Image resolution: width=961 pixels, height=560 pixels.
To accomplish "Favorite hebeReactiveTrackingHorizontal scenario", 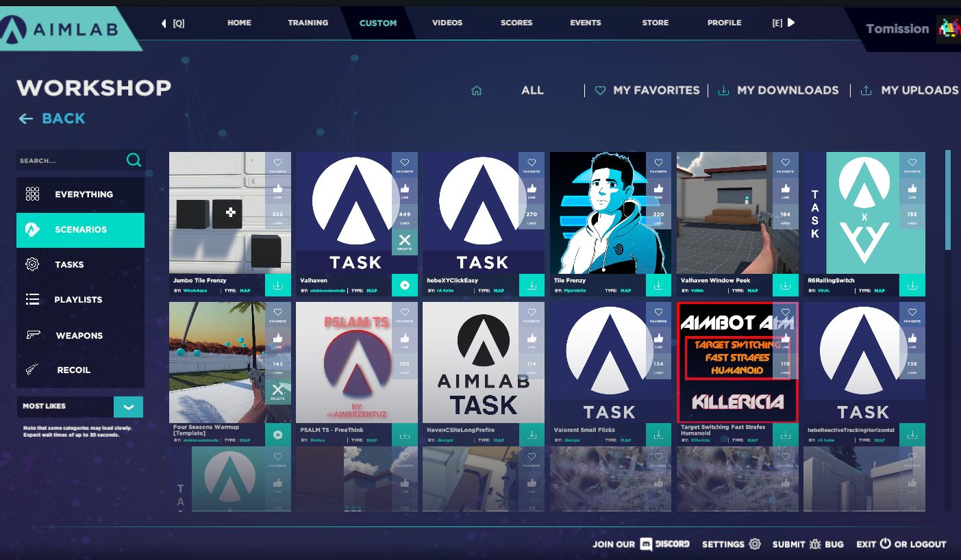I will coord(912,314).
